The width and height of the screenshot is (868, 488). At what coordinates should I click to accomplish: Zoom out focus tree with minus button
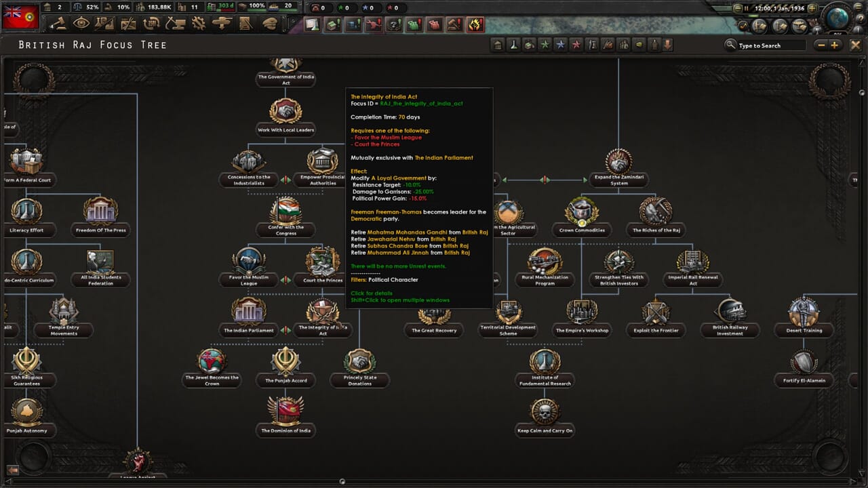tap(821, 45)
